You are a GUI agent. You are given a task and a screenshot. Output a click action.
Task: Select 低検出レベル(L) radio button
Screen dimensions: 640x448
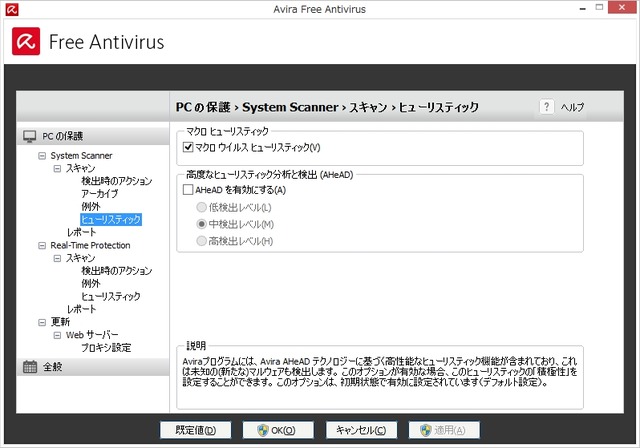coord(201,207)
